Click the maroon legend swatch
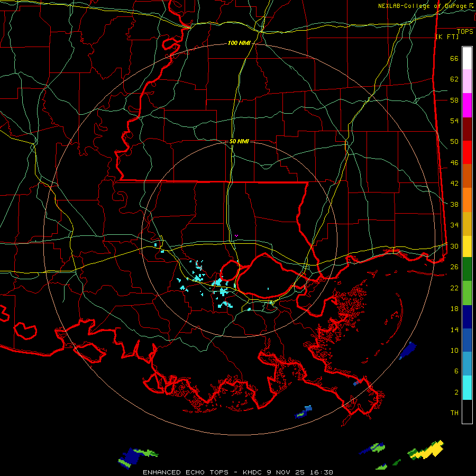This screenshot has width=476, height=476. pyautogui.click(x=467, y=130)
